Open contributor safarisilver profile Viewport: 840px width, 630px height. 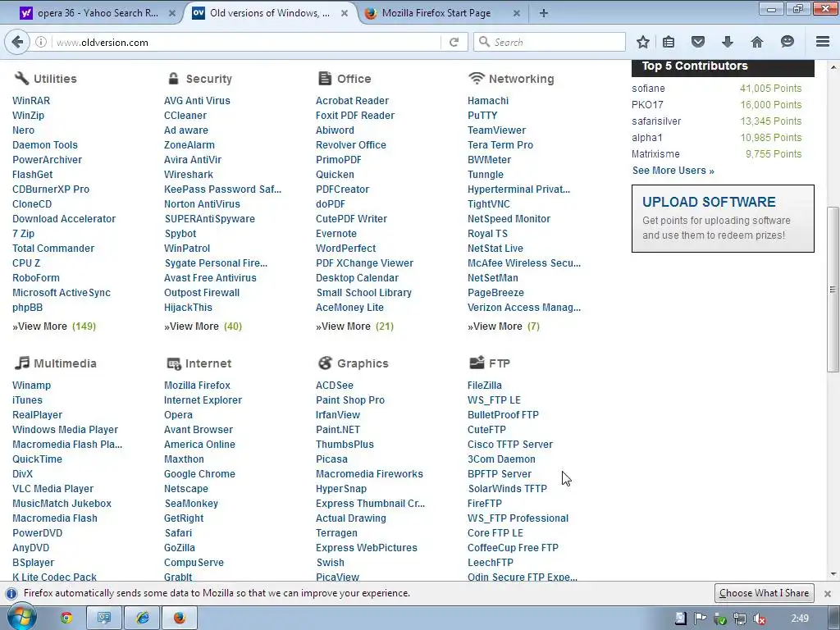[656, 121]
